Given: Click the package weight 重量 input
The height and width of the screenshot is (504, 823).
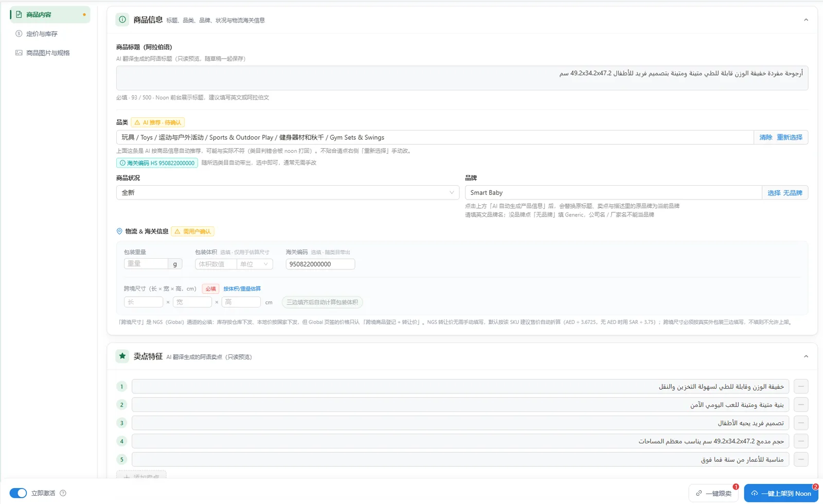Looking at the screenshot, I should [x=146, y=264].
